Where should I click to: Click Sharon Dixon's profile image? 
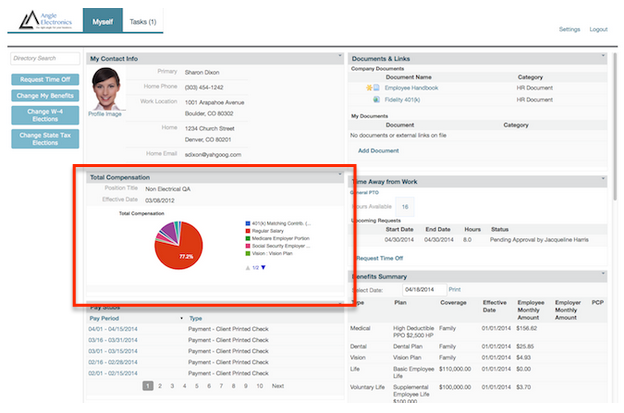click(105, 90)
